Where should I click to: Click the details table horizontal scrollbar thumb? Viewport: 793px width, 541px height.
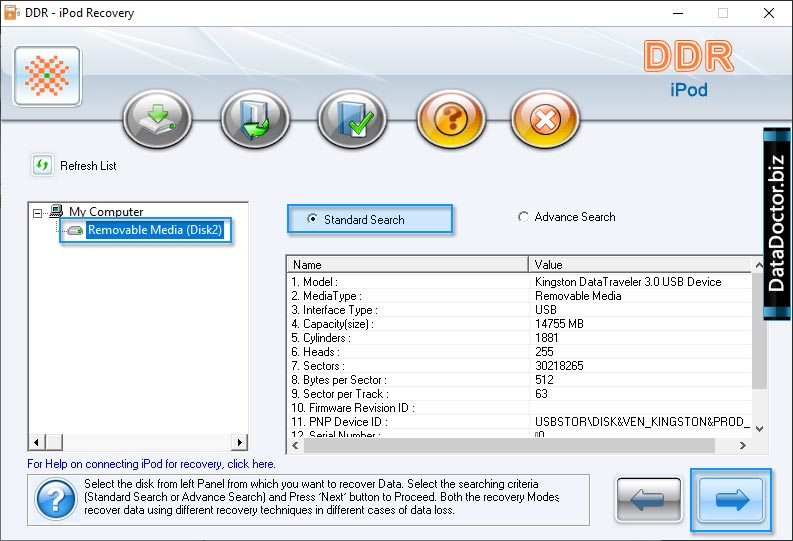(x=509, y=445)
